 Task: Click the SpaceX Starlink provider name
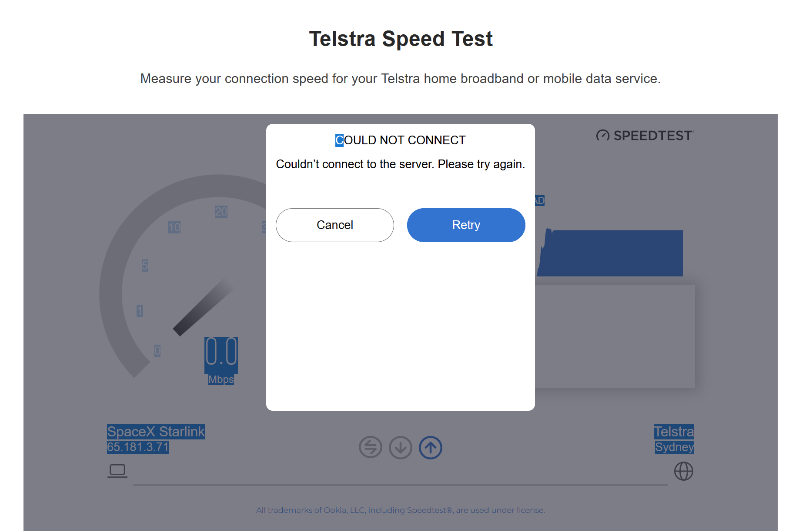(x=156, y=432)
